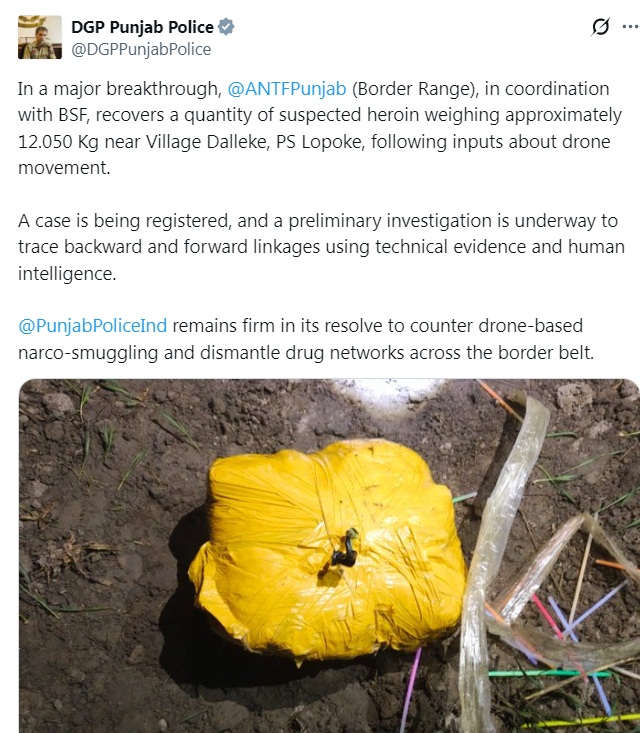The width and height of the screenshot is (640, 733).
Task: Click the "12.050 Kg" text in post
Action: (x=58, y=141)
